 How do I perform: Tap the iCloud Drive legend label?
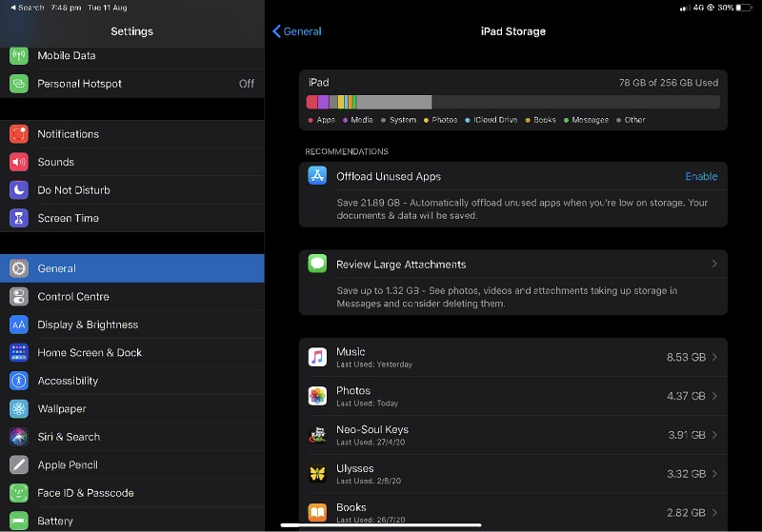click(x=495, y=120)
